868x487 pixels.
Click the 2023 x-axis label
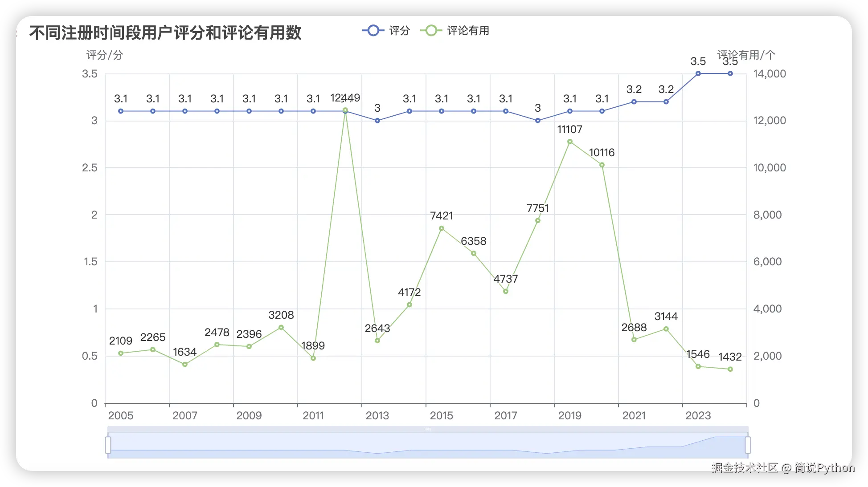coord(698,415)
